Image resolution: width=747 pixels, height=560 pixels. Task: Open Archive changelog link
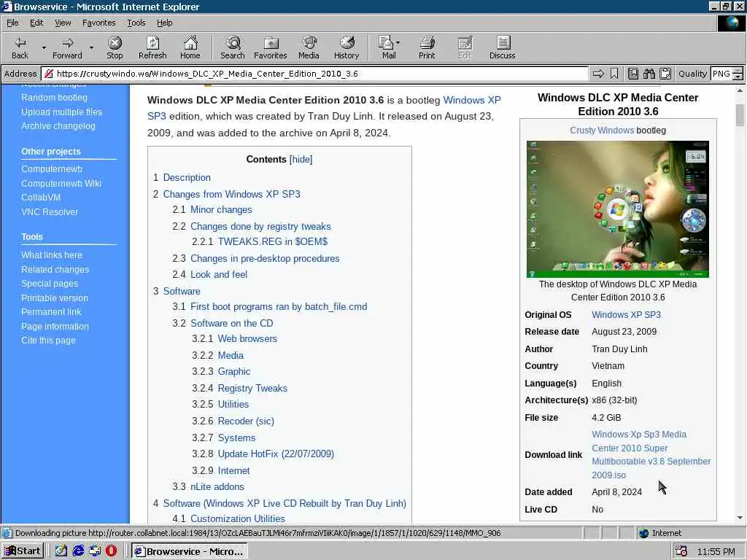[x=58, y=125]
